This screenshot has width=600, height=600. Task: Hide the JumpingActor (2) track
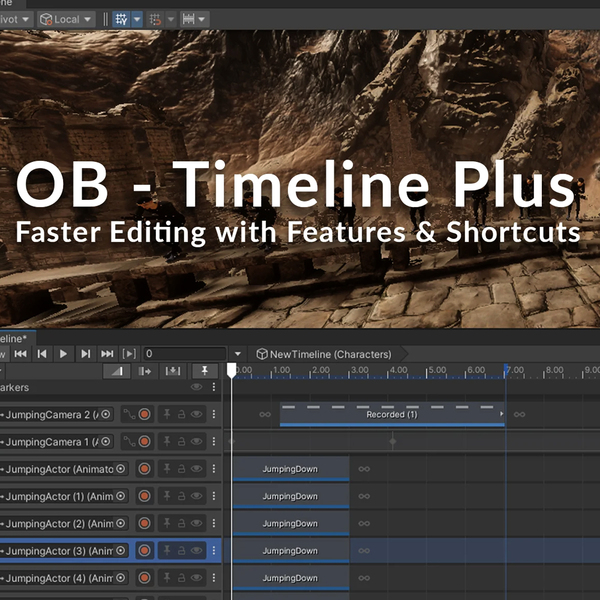(197, 523)
